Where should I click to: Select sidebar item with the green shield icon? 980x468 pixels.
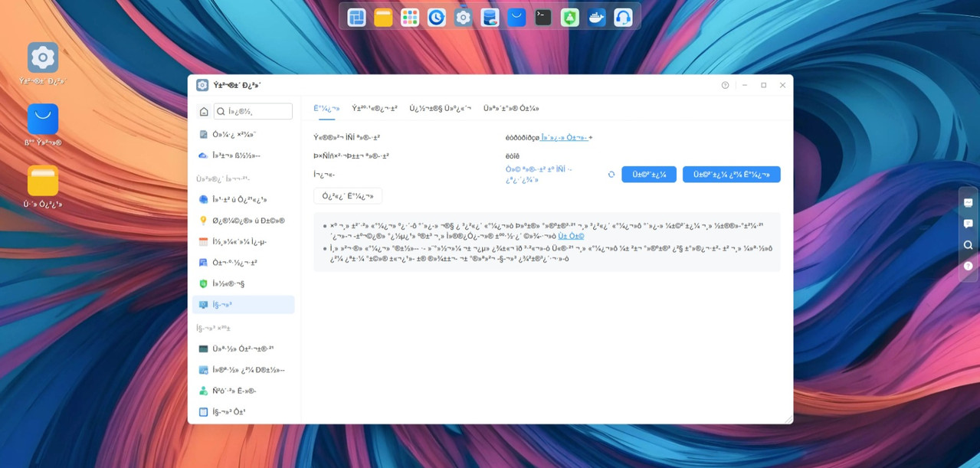[x=243, y=283]
